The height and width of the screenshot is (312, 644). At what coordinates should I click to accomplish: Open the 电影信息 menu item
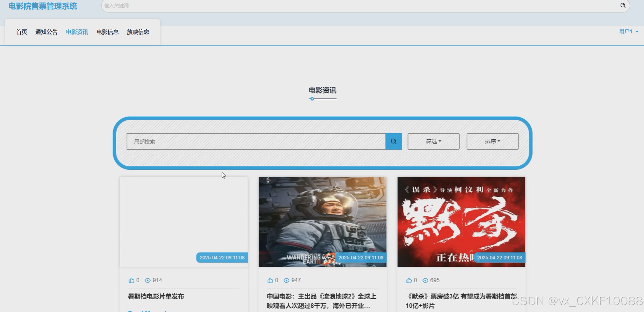tap(107, 32)
